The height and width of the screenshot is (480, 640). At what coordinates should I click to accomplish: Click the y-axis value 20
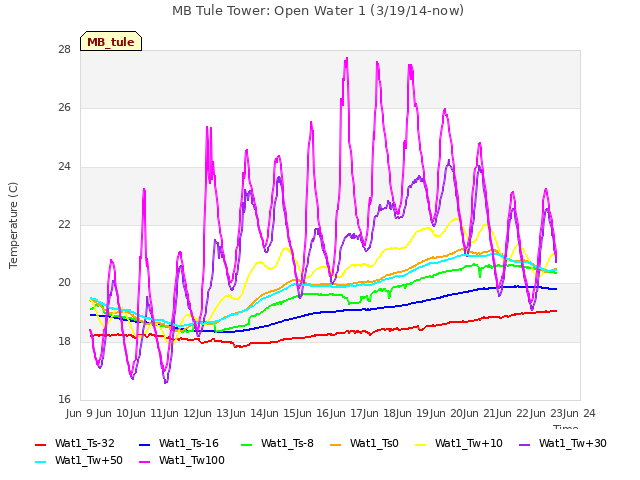click(x=64, y=283)
